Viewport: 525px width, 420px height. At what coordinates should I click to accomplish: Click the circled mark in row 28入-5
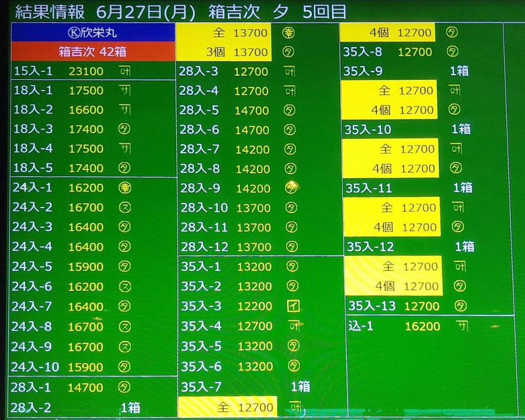[290, 110]
